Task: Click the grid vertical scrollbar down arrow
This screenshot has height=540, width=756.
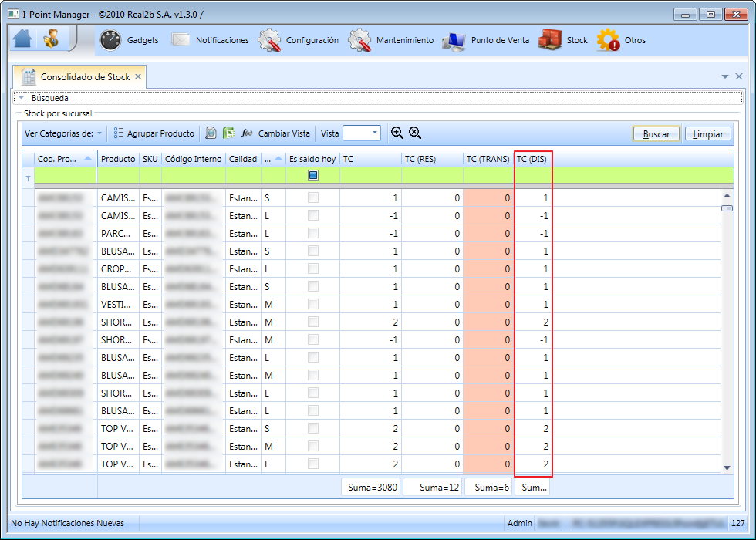Action: tap(727, 467)
